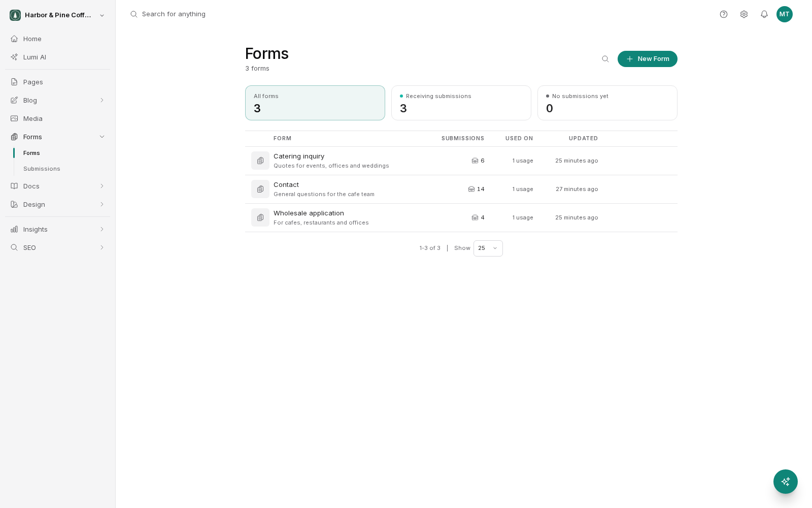Filter by All forms card
The height and width of the screenshot is (508, 812).
coord(315,103)
